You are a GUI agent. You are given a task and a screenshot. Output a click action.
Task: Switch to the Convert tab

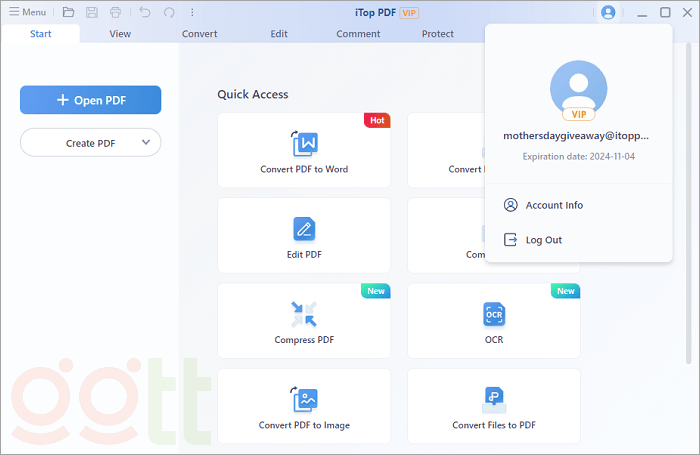[200, 33]
